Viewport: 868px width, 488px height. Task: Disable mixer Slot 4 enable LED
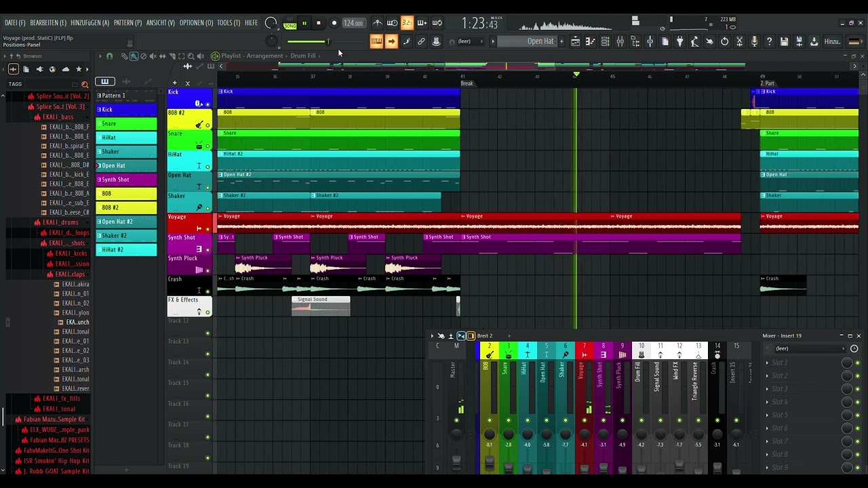(857, 402)
